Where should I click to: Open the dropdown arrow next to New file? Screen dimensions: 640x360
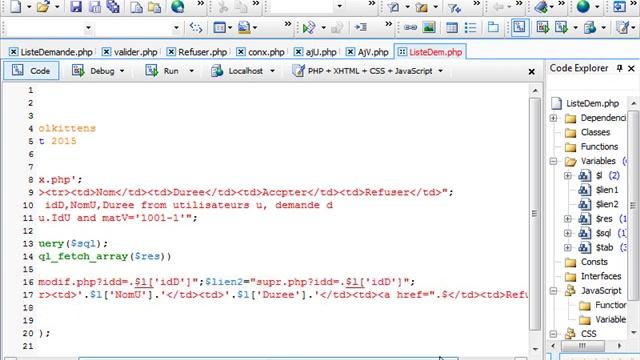29,7
